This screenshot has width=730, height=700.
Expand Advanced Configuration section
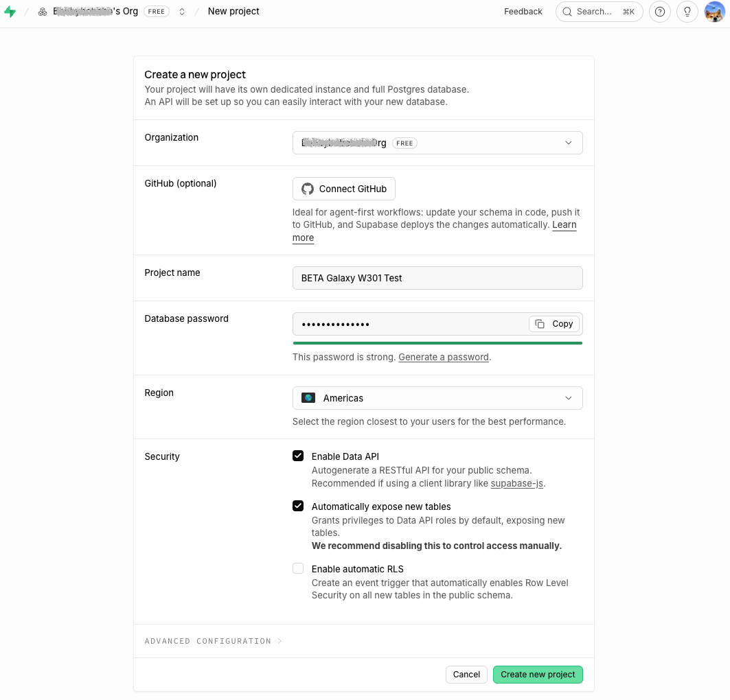click(x=213, y=641)
